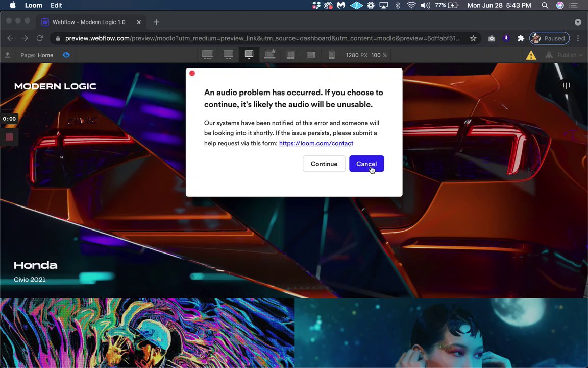
Task: Click Continue in the audio problem dialog
Action: click(324, 164)
